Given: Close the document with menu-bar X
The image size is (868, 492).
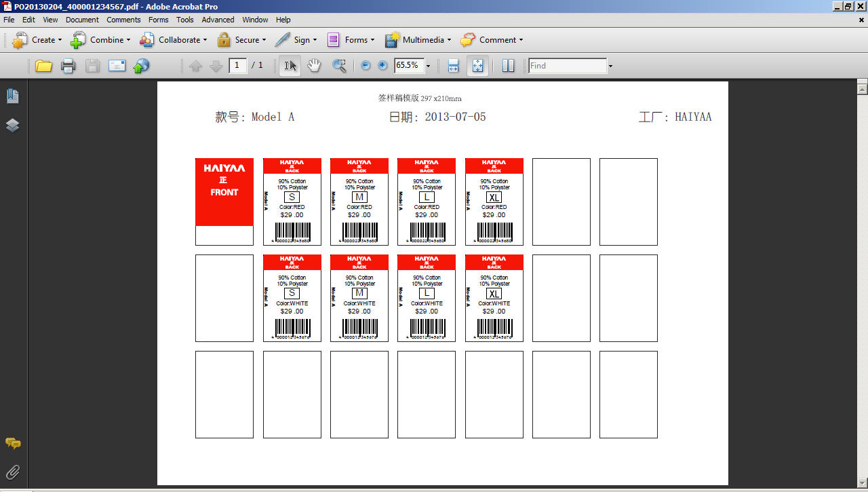Looking at the screenshot, I should coord(861,20).
